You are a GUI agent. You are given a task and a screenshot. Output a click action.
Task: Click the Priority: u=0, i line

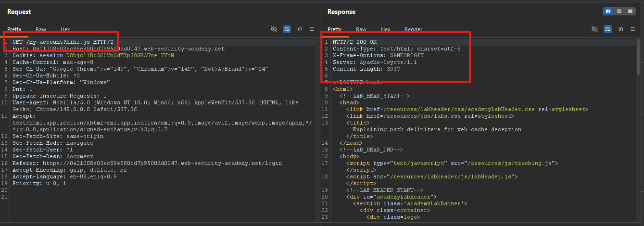point(39,183)
